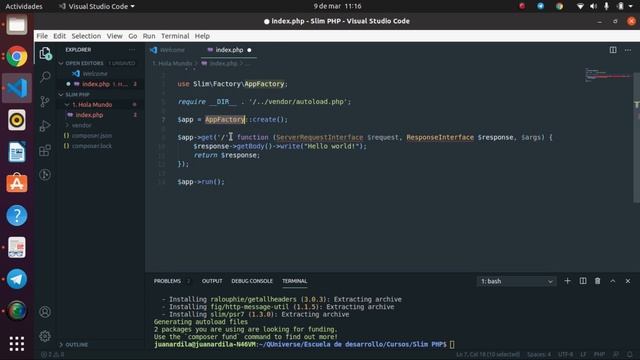Click Spaces: 4 indentation in status bar
Image resolution: width=640 pixels, height=360 pixels.
539,354
